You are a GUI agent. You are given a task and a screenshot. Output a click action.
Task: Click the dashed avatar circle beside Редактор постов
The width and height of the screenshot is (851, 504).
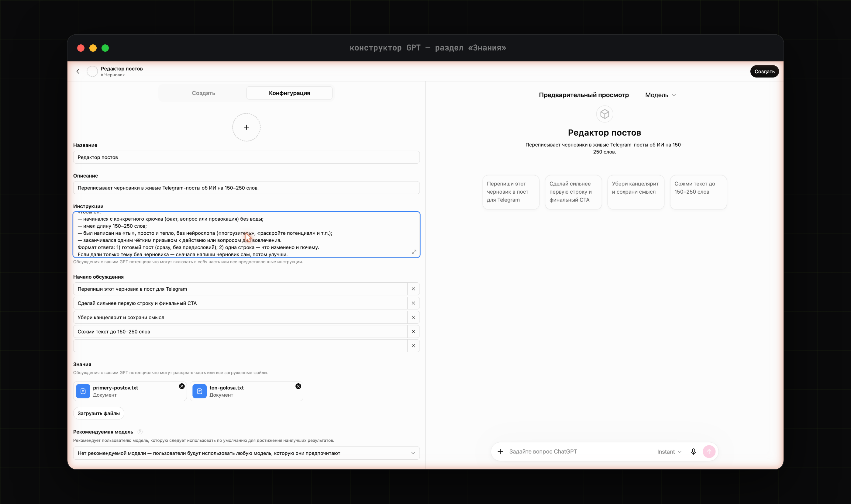coord(92,71)
